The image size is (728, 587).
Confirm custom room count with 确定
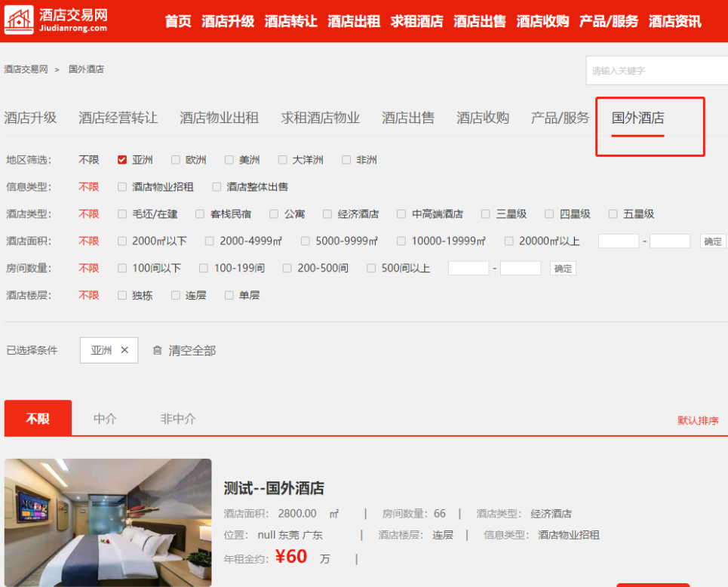click(x=563, y=268)
